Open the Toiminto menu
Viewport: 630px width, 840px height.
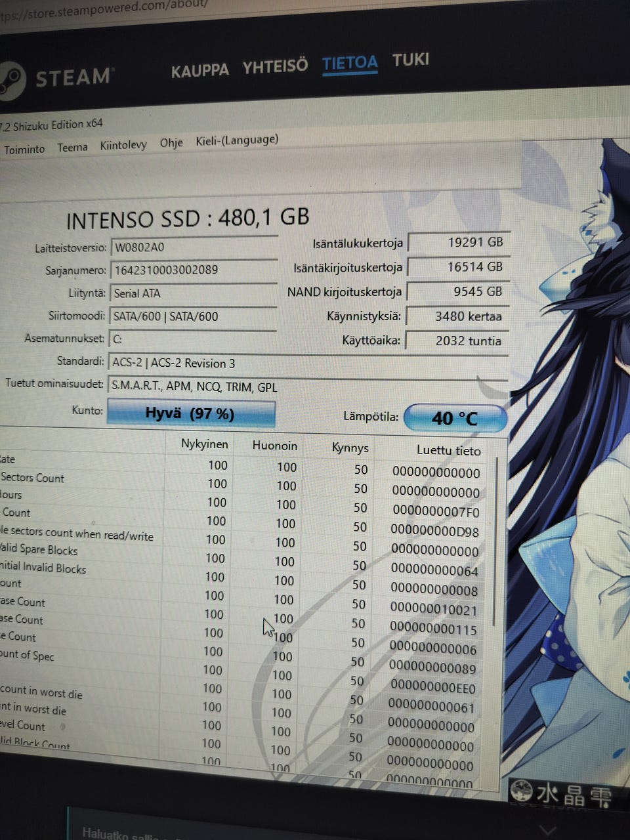(x=24, y=150)
